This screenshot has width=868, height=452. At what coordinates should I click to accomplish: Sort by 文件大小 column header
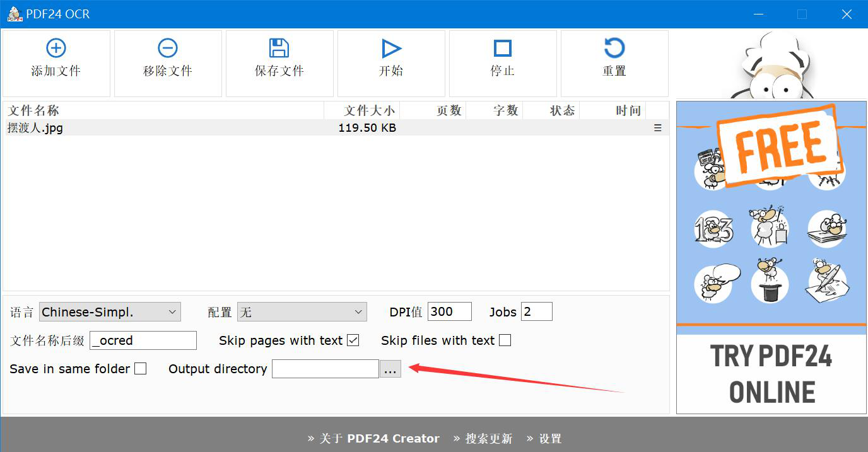tap(362, 111)
